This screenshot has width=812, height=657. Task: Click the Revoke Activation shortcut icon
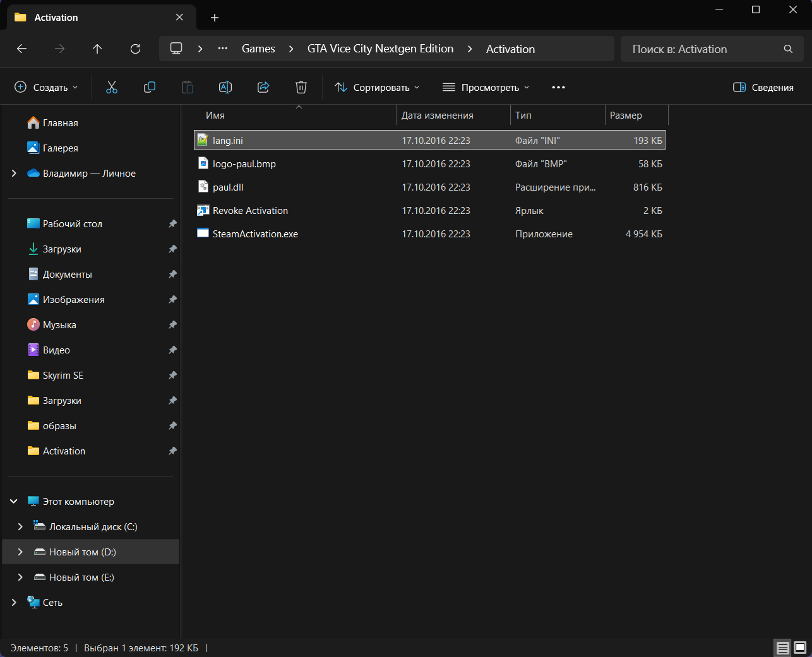click(x=203, y=210)
